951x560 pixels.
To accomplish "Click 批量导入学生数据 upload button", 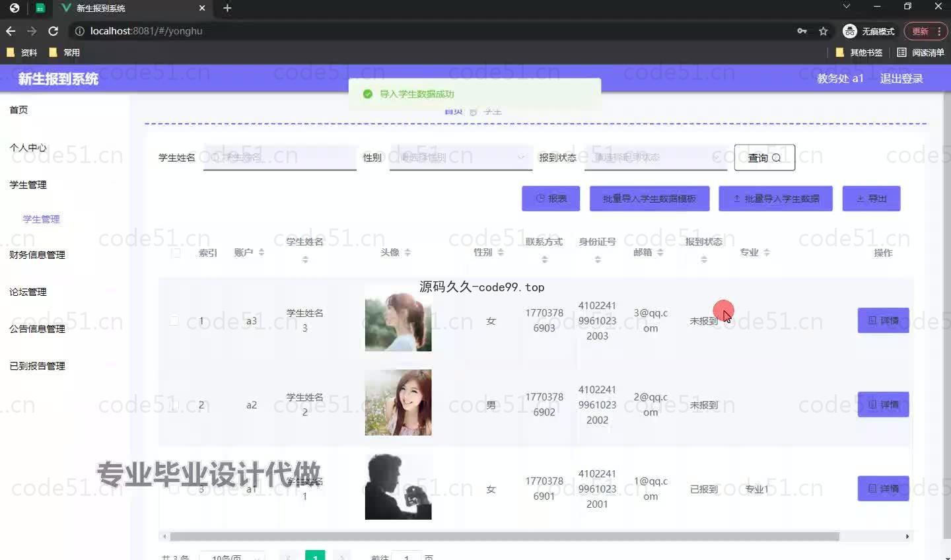I will pyautogui.click(x=775, y=198).
